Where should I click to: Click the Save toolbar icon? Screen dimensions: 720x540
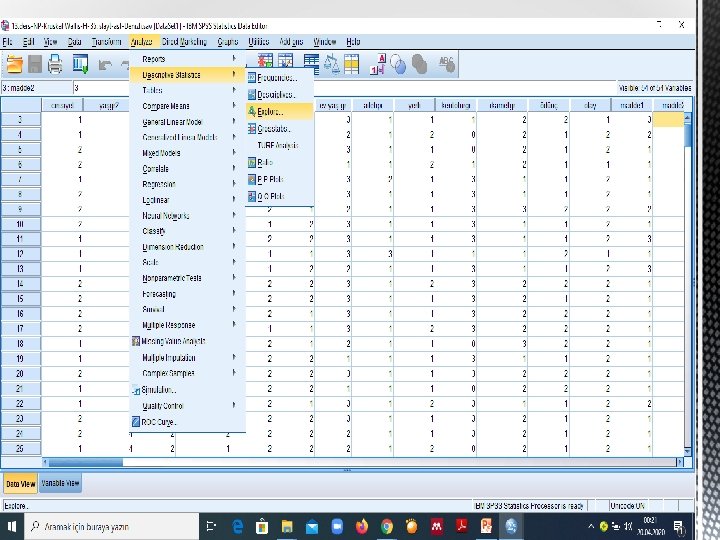tap(35, 64)
